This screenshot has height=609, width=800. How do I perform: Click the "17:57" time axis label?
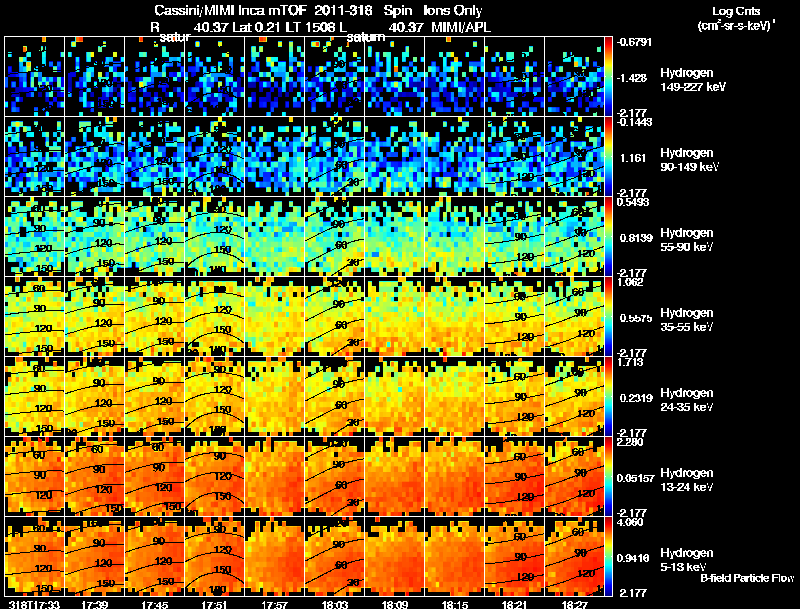pos(274,604)
